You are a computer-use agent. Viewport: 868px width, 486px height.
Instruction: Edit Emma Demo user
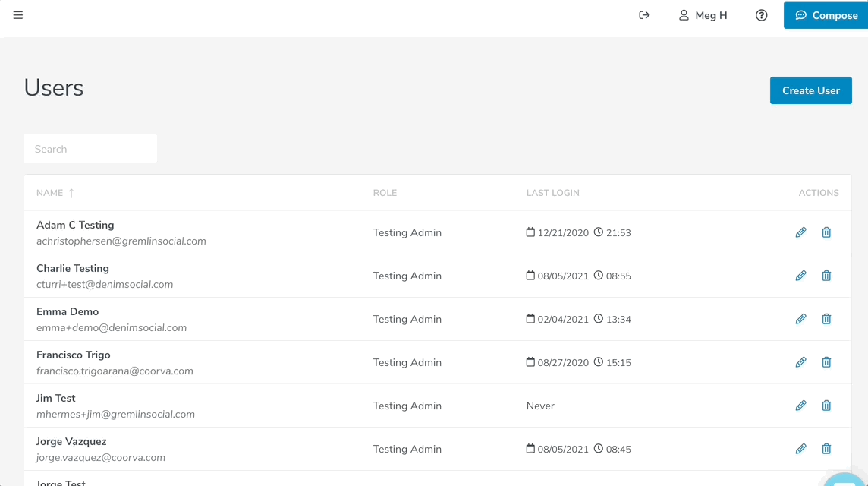(x=801, y=319)
